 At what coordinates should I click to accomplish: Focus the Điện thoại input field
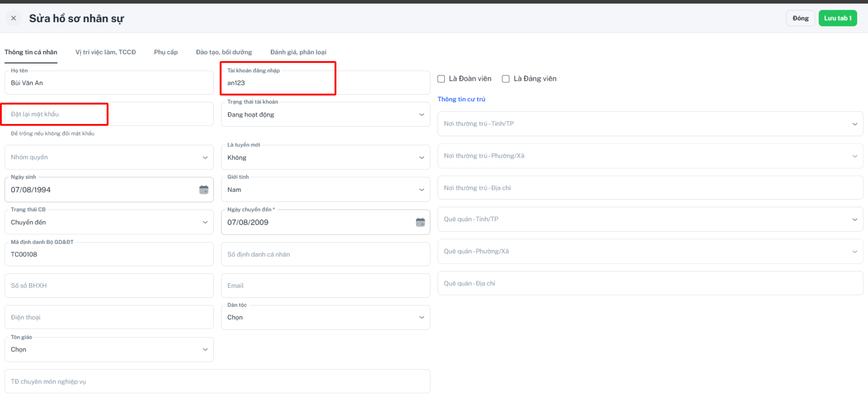109,317
